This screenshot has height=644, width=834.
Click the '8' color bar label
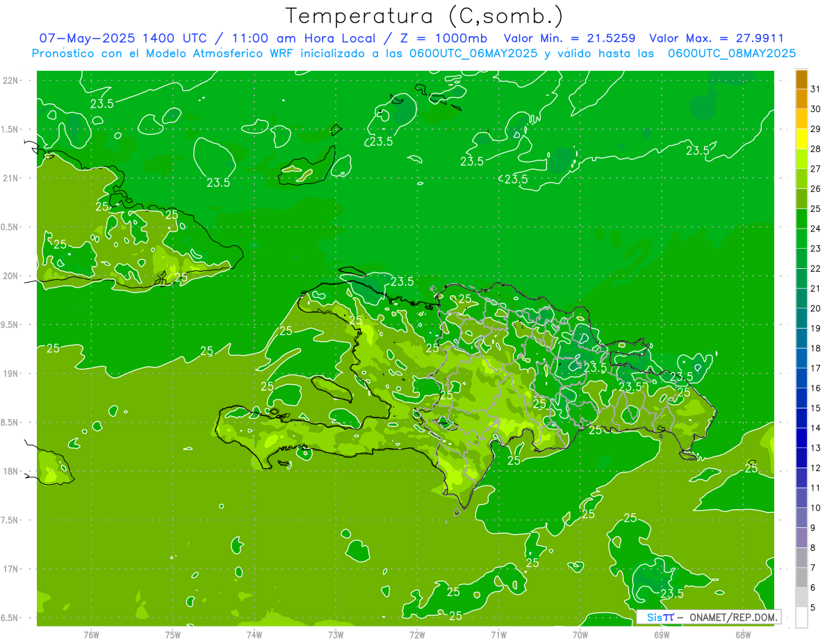pos(813,548)
